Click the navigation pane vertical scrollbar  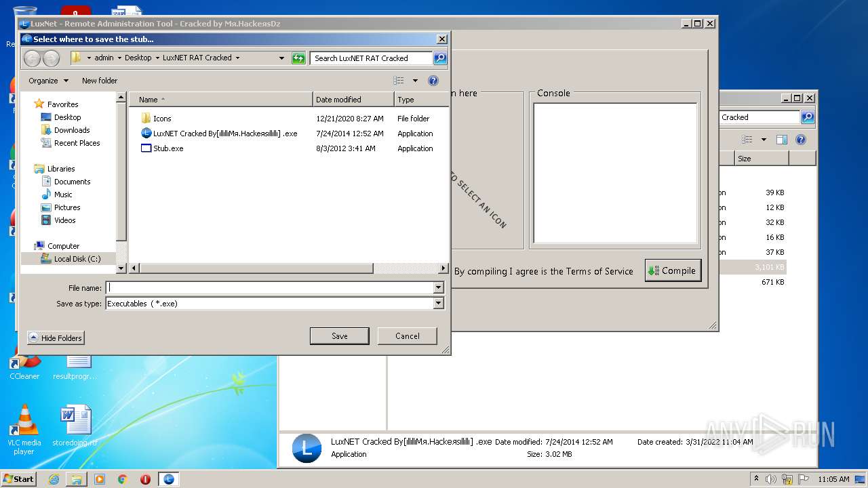coord(121,173)
